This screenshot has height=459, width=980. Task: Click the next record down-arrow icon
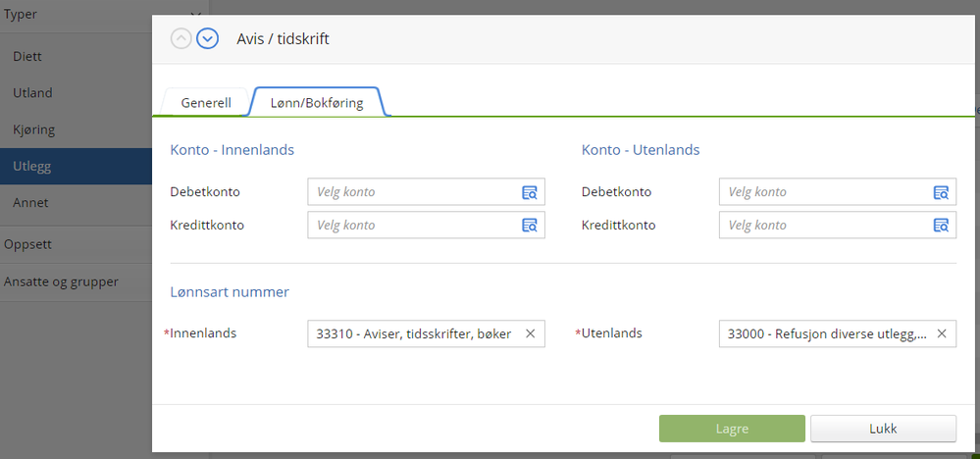(207, 38)
